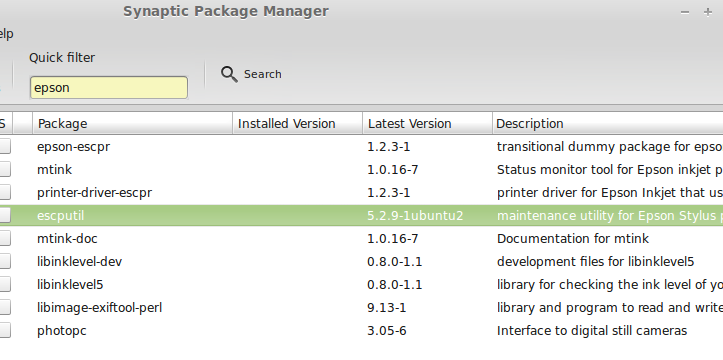Sort by the Installed Version column header

pyautogui.click(x=297, y=124)
